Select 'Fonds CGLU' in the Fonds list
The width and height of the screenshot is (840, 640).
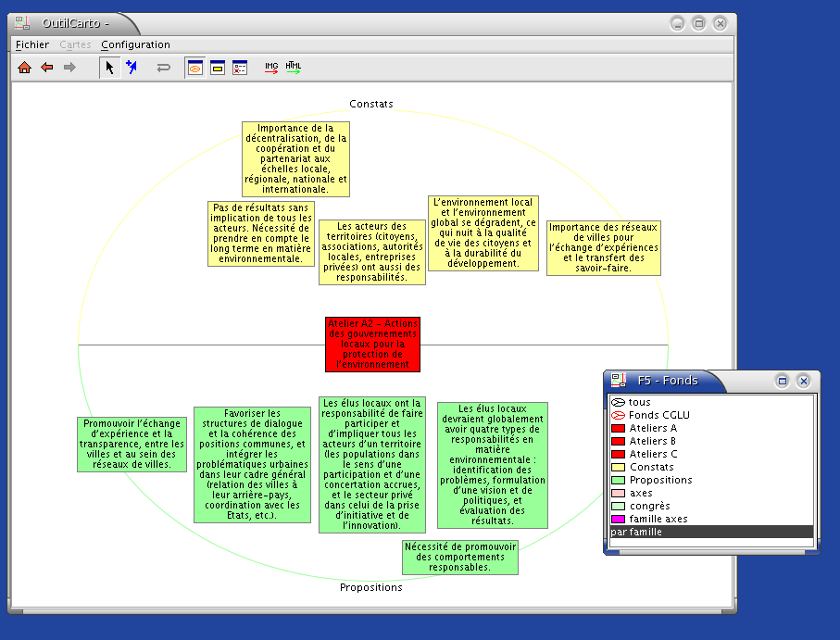point(658,415)
